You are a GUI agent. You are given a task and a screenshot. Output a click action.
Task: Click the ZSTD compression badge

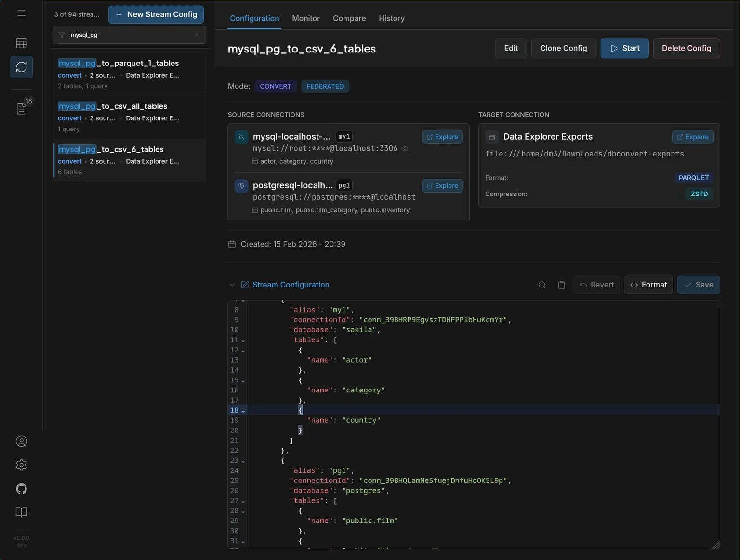tap(699, 194)
